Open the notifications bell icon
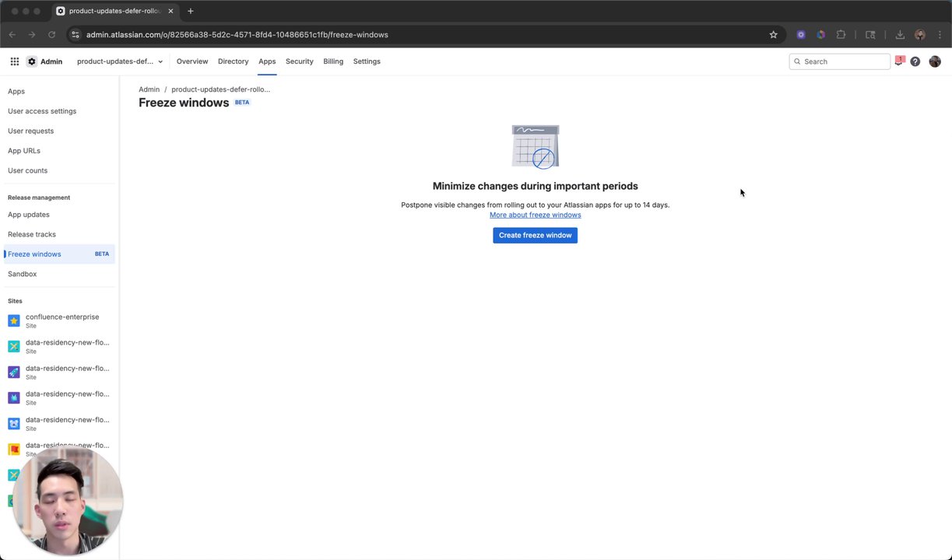 pos(899,61)
